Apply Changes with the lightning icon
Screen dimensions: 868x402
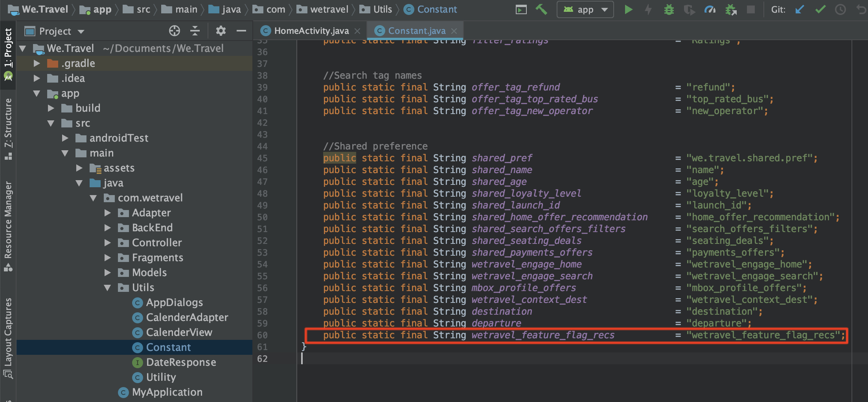coord(648,9)
